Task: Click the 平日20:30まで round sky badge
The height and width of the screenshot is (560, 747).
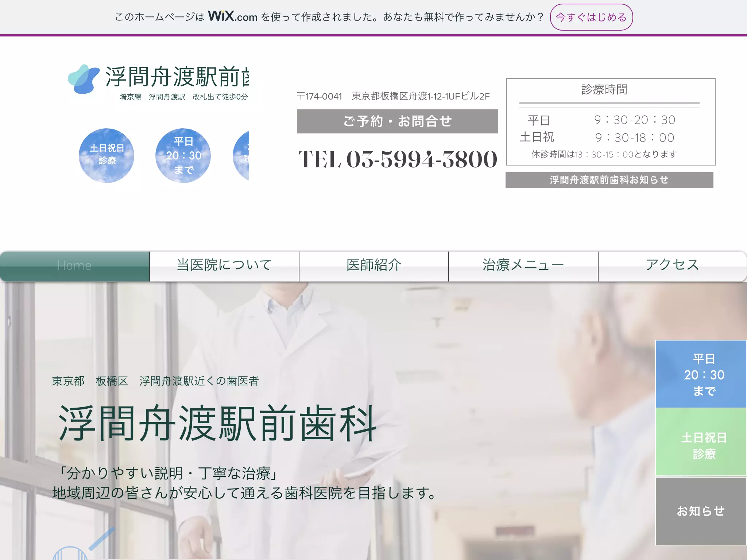Action: (x=183, y=155)
